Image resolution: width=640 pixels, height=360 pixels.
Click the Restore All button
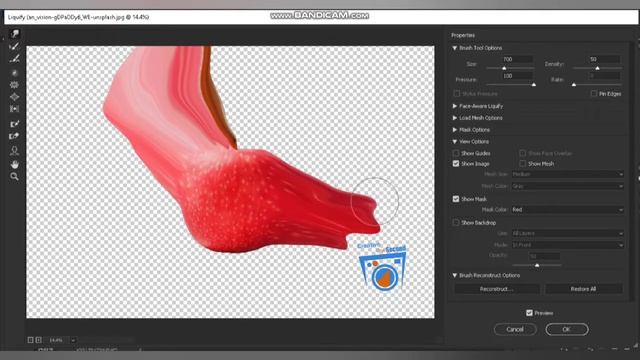click(x=583, y=289)
